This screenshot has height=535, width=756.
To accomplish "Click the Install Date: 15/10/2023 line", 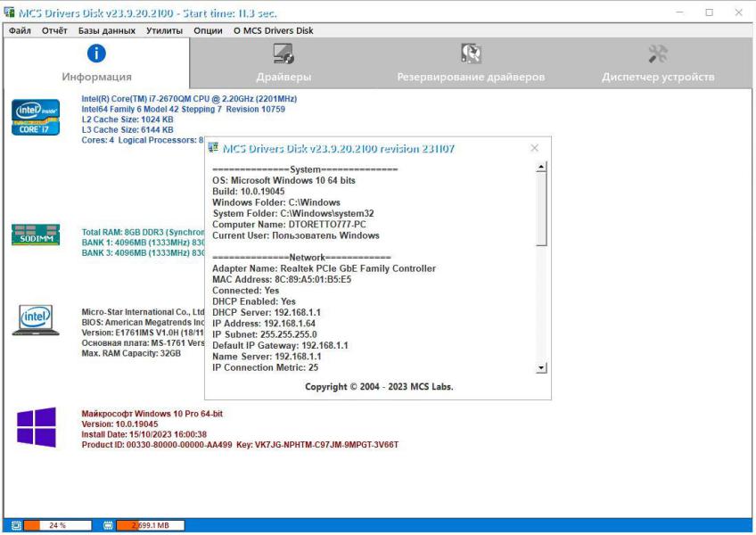I will point(144,434).
